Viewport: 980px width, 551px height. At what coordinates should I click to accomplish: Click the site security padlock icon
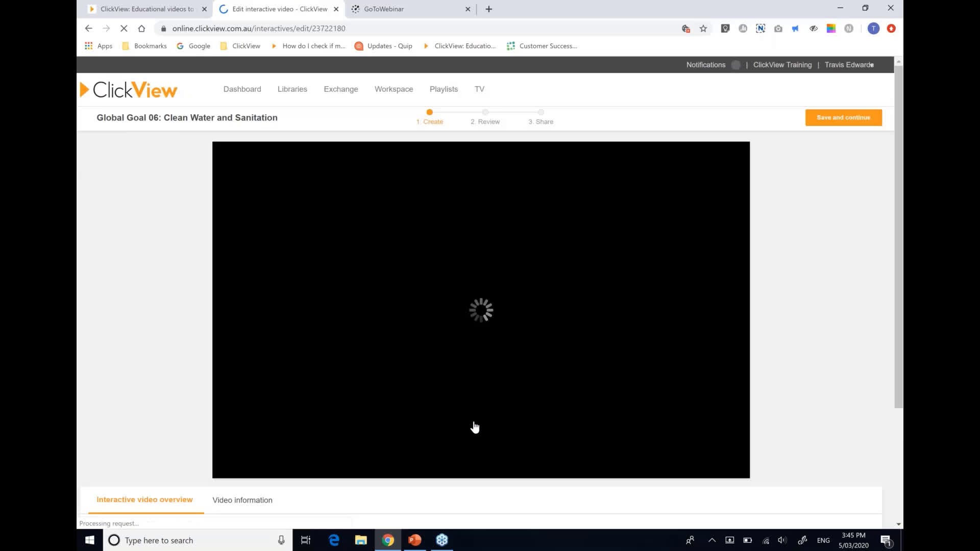[x=163, y=29]
